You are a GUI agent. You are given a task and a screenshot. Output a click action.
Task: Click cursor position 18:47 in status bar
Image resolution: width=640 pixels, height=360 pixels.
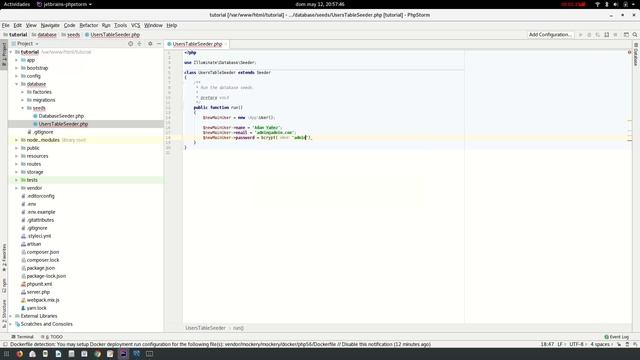547,344
